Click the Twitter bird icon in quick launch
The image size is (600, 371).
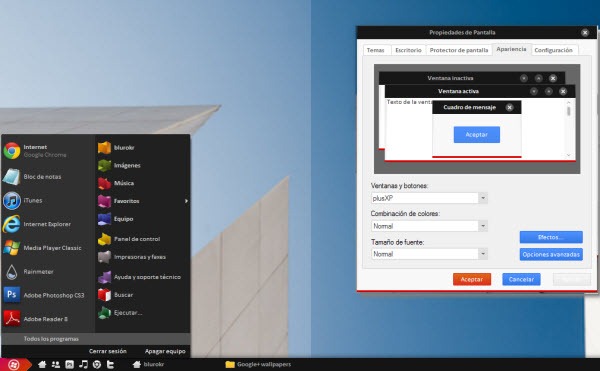(111, 364)
